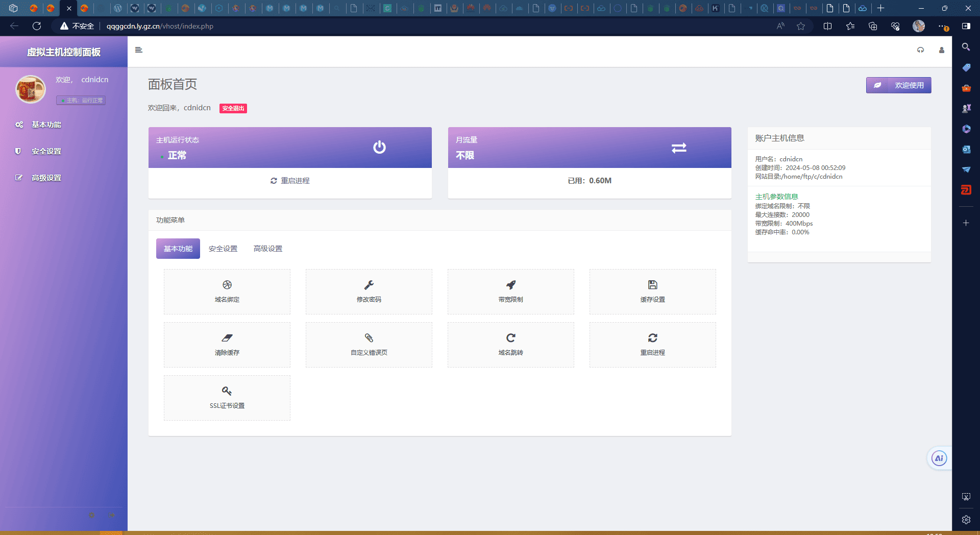Image resolution: width=980 pixels, height=535 pixels.
Task: Open the 带宽限制 rocket tile
Action: pyautogui.click(x=510, y=291)
